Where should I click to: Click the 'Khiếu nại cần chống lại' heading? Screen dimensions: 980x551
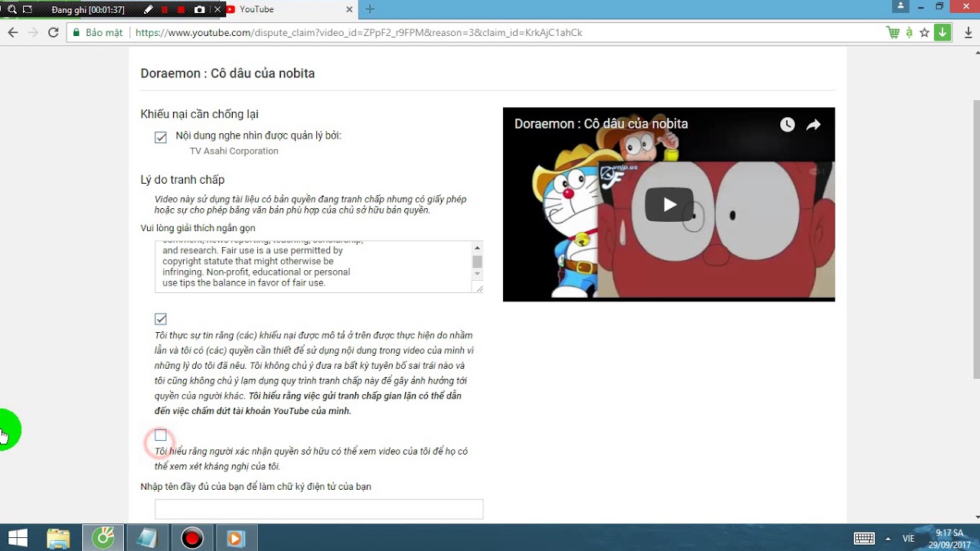pyautogui.click(x=200, y=114)
